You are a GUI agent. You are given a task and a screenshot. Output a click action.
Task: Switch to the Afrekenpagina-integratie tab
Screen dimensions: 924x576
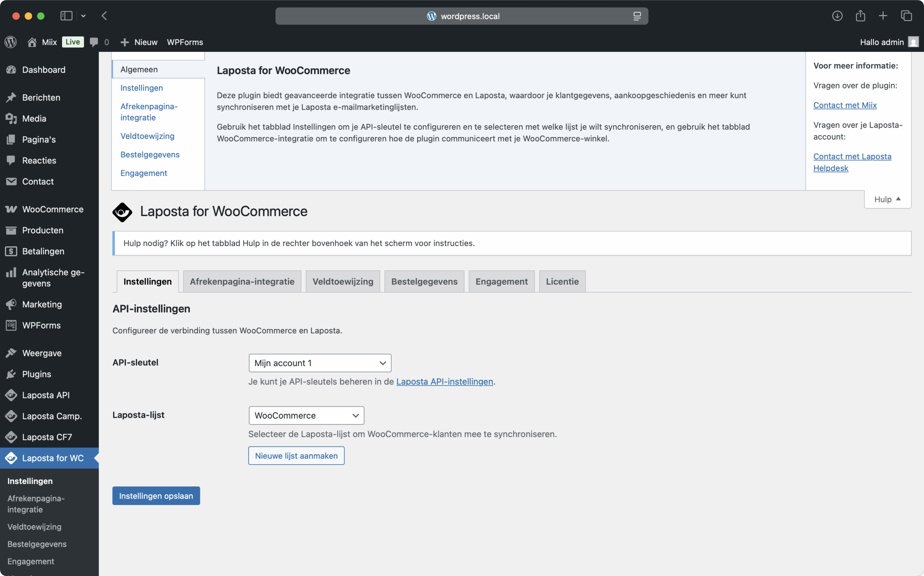pos(242,282)
